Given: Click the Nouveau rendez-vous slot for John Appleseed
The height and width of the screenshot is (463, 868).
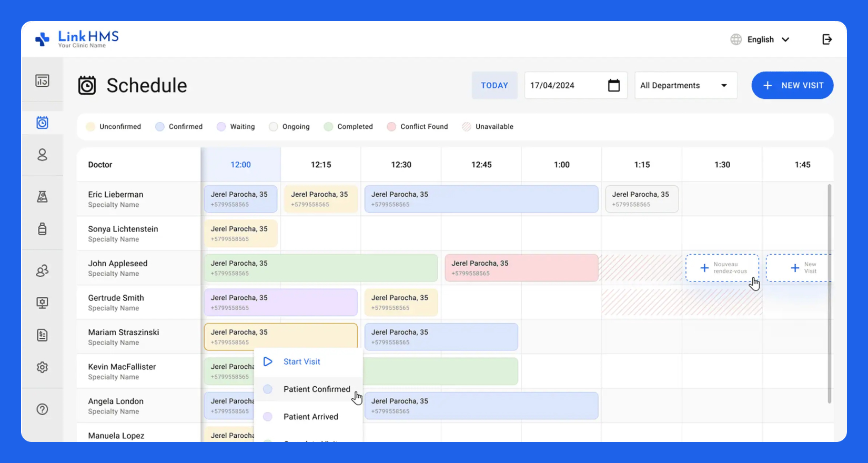Looking at the screenshot, I should (722, 268).
